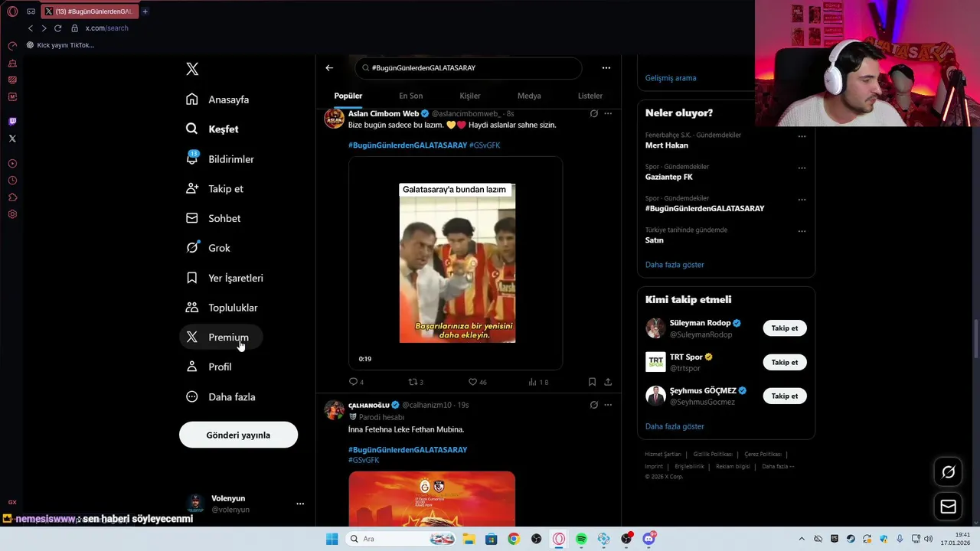Viewport: 980px width, 551px height.
Task: Open Spotify from taskbar
Action: coord(581,539)
